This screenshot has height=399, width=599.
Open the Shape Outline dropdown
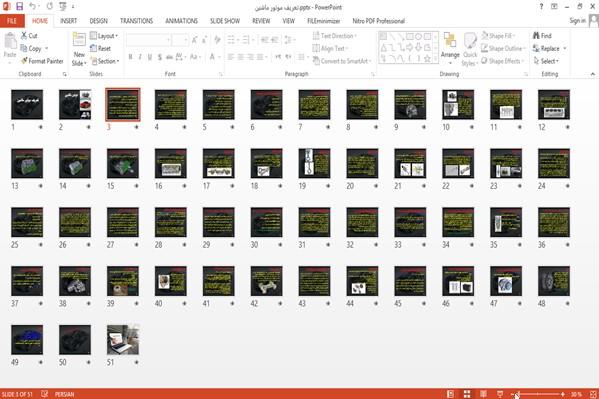[x=503, y=48]
